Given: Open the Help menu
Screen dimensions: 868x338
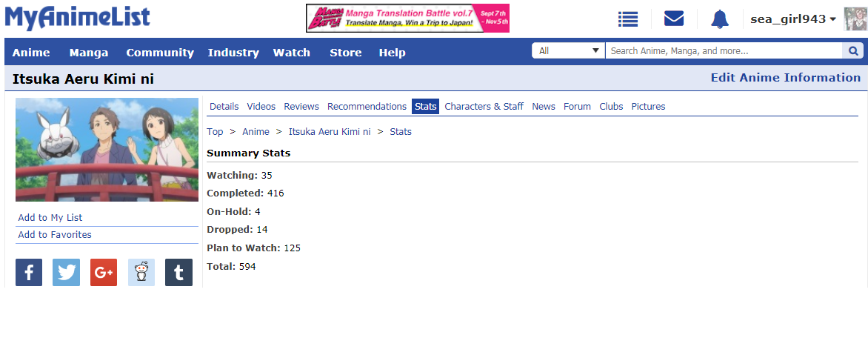Looking at the screenshot, I should pyautogui.click(x=392, y=53).
